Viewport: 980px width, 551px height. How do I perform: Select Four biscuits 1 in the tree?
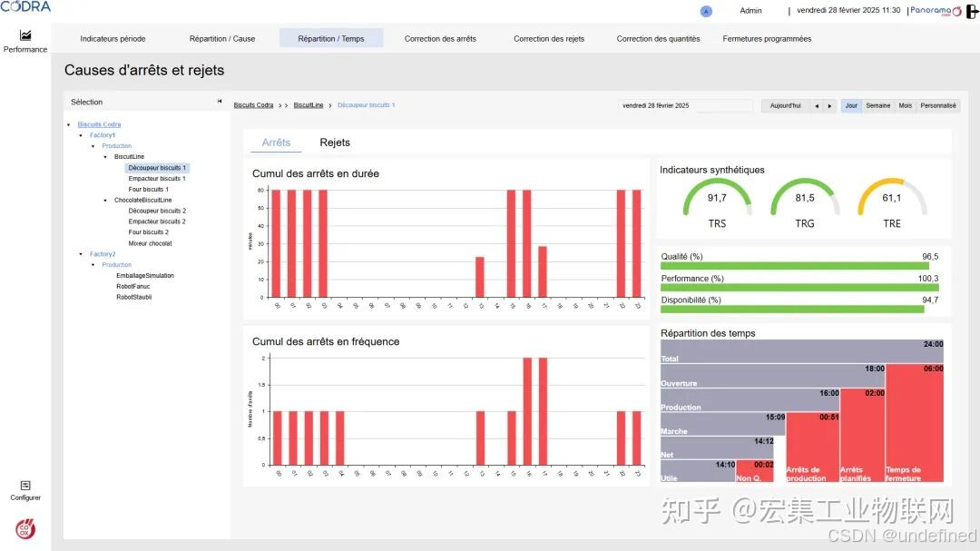point(148,189)
